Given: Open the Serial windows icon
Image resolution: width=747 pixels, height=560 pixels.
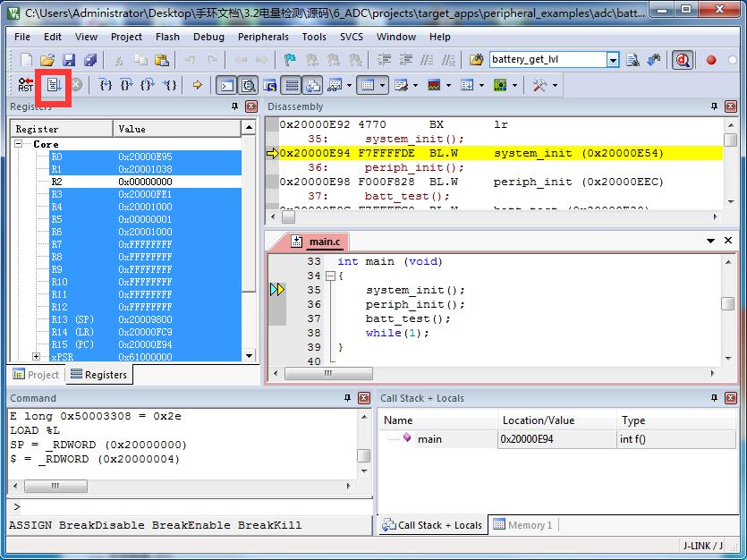Looking at the screenshot, I should tap(401, 86).
